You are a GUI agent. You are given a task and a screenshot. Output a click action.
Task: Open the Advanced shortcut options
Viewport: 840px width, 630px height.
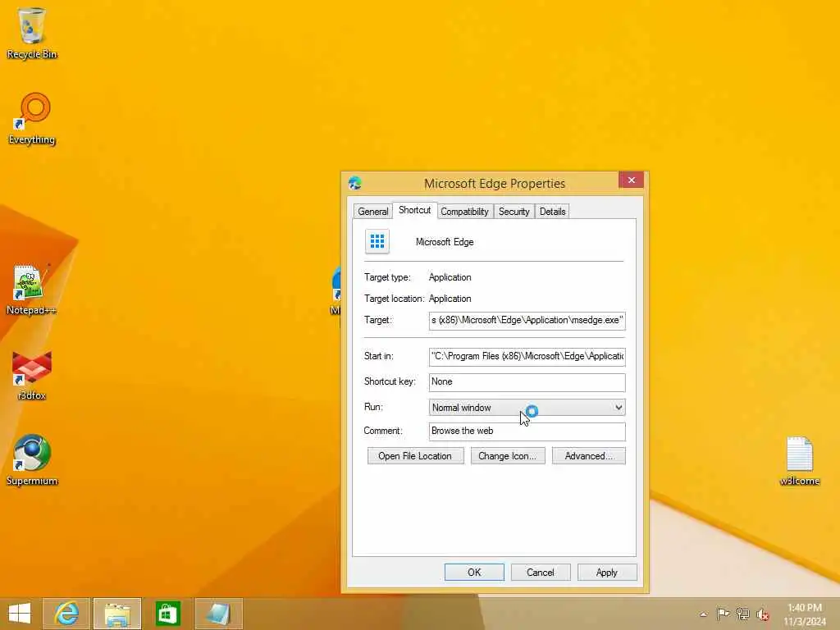589,456
